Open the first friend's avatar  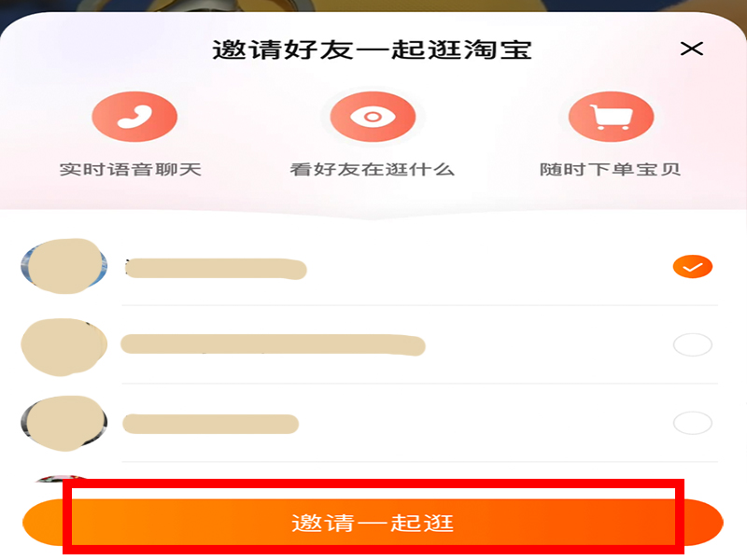pos(63,266)
